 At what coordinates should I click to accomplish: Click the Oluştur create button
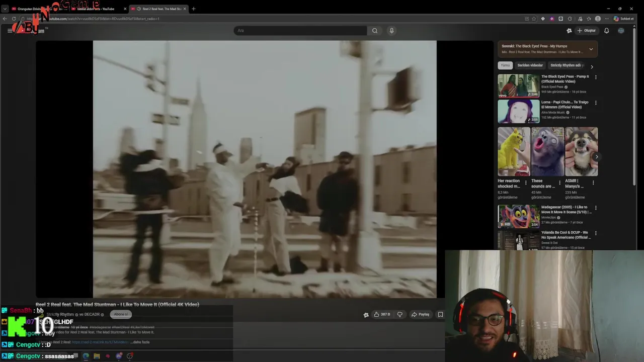pos(587,31)
